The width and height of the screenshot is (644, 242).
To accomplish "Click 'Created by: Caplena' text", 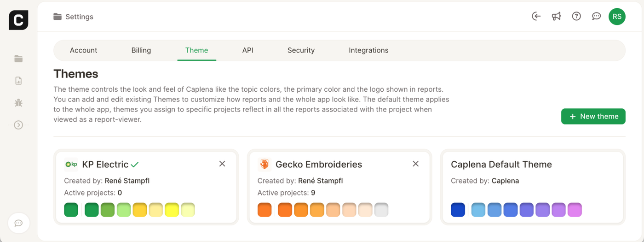I will (485, 181).
